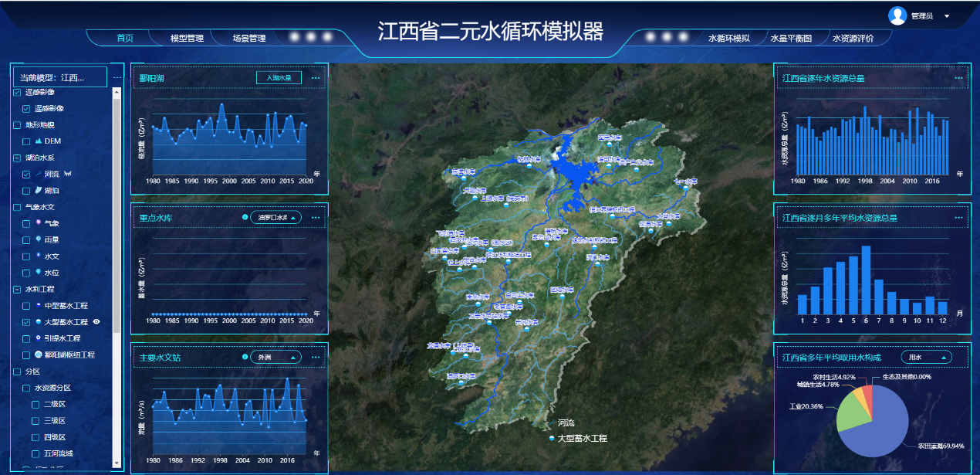980x475 pixels.
Task: Click the month 6 bar in monthly chart
Action: [866, 280]
